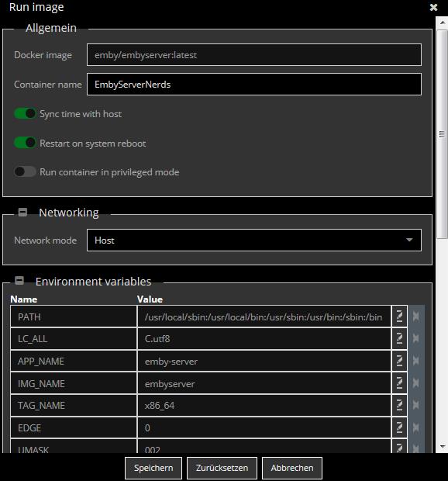Screen dimensions: 448x481
Task: Delete the EDGE environment variable
Action: pyautogui.click(x=415, y=427)
